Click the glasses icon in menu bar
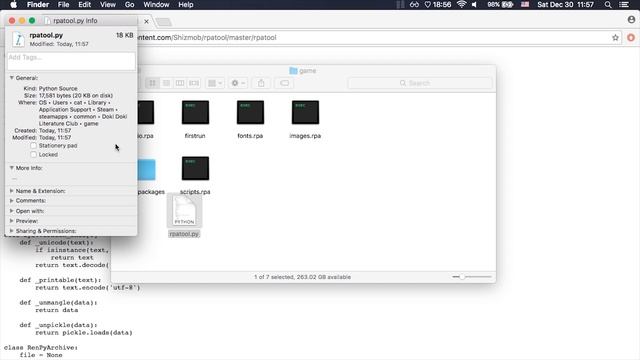Screen dimensions: 640x360 click(414, 4)
